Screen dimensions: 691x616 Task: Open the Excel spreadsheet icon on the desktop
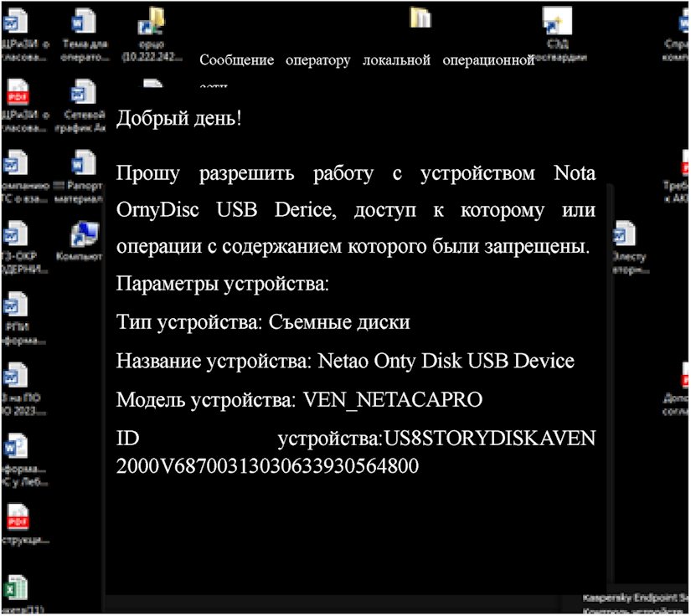15,588
